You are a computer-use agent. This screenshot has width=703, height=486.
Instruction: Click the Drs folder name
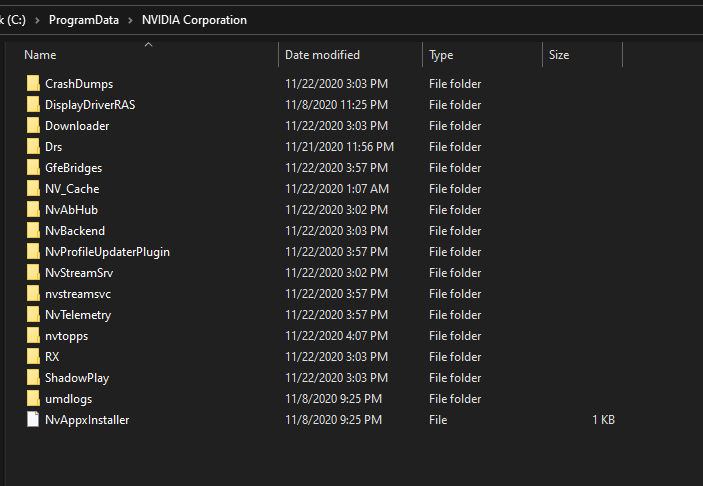coord(53,147)
